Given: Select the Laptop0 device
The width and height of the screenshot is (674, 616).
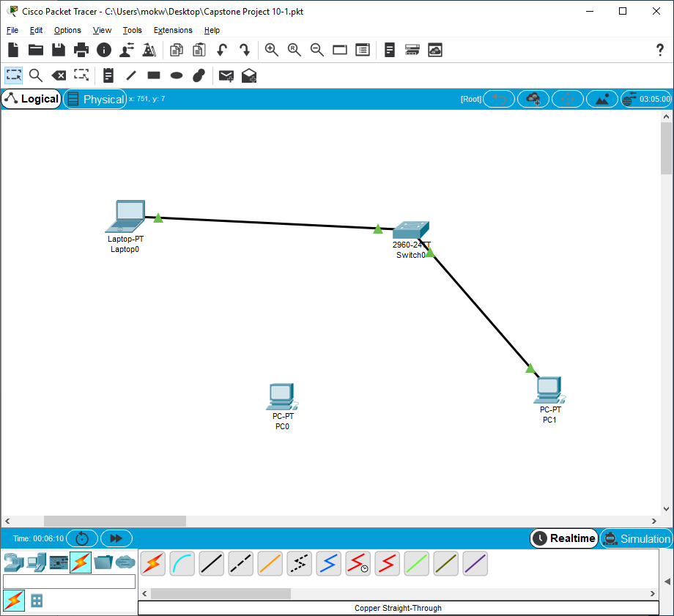Looking at the screenshot, I should click(x=125, y=217).
